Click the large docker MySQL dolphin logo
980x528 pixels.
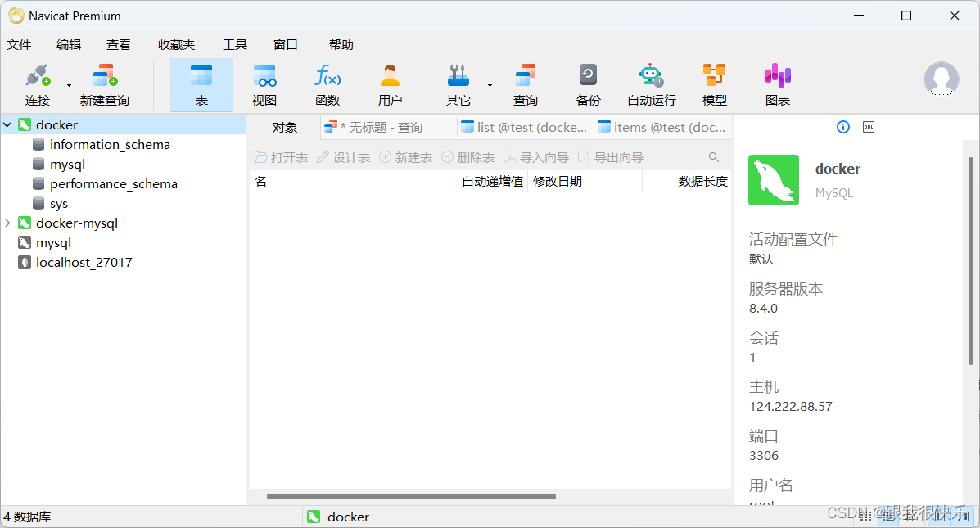pyautogui.click(x=774, y=180)
